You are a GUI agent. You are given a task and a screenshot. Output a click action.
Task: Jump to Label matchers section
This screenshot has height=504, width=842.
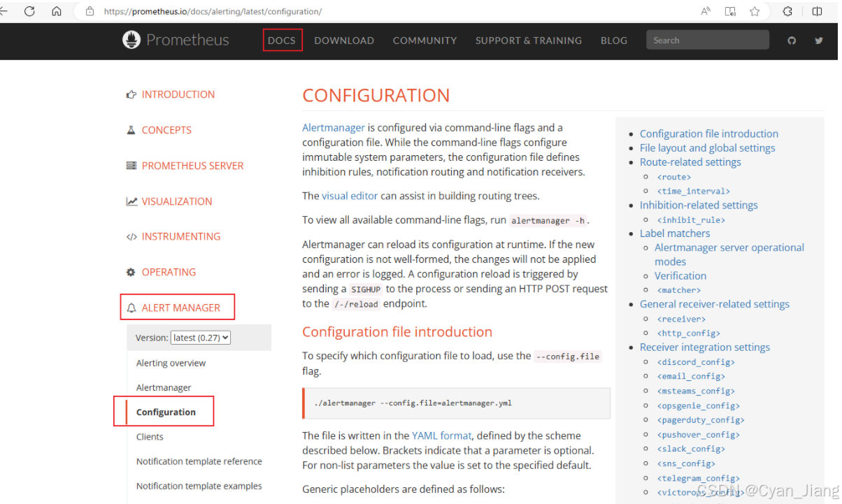(x=675, y=233)
